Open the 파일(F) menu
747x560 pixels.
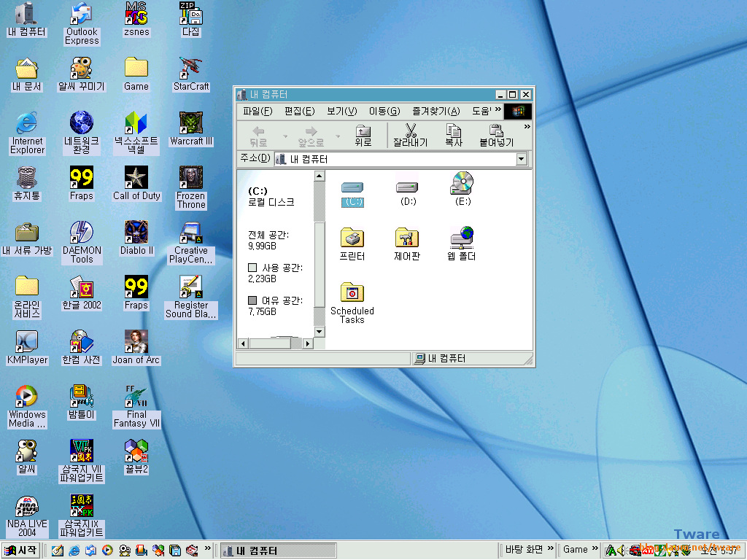258,112
